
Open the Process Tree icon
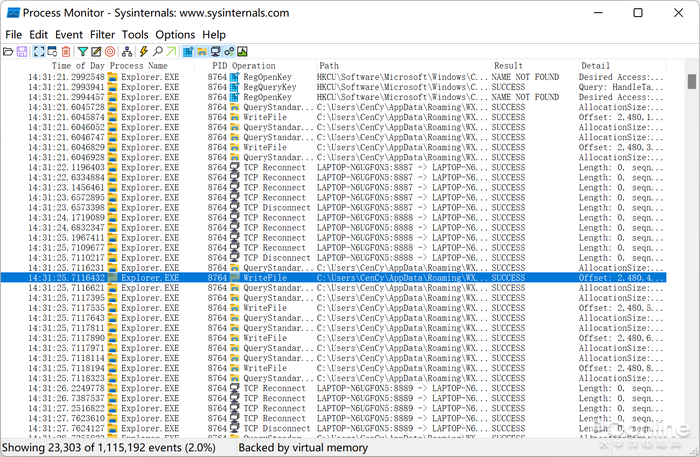point(127,51)
